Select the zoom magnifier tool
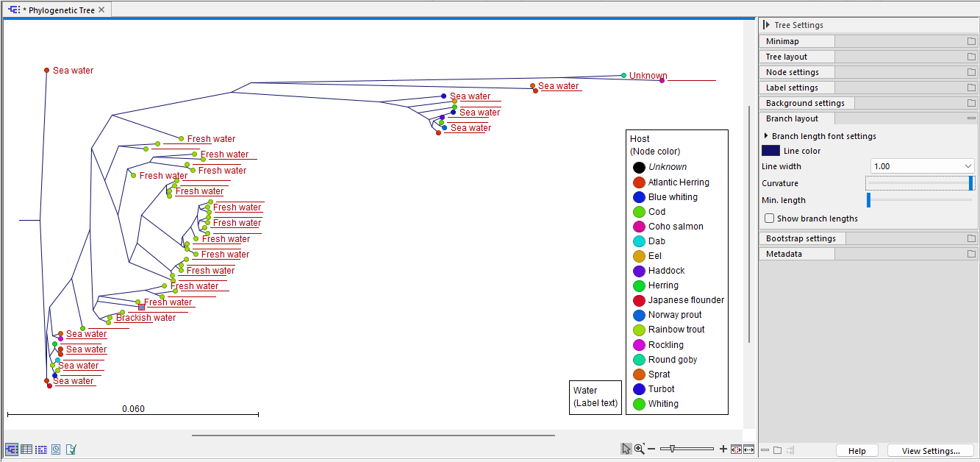The height and width of the screenshot is (462, 980). 638,448
